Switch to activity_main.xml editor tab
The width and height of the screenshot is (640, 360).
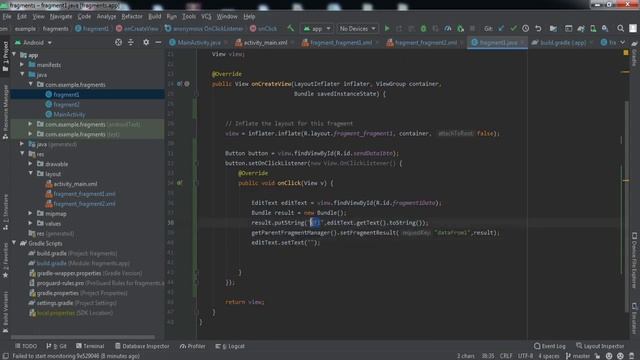tap(264, 42)
